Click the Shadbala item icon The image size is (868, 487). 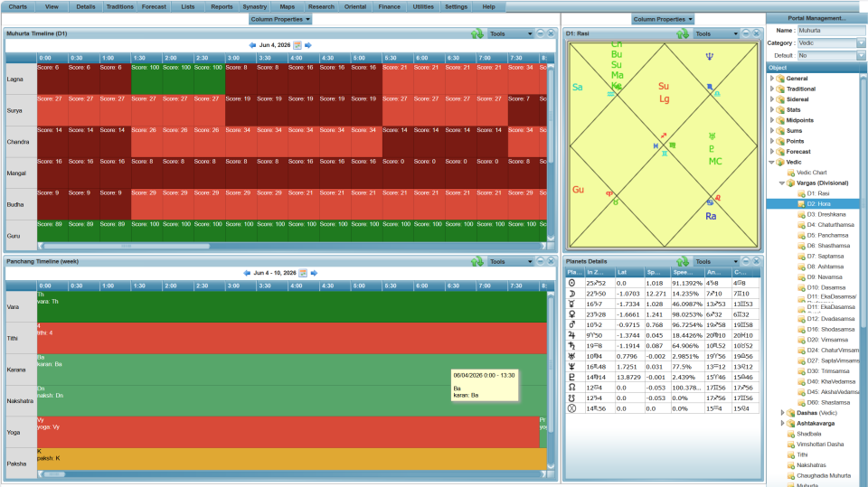(790, 434)
